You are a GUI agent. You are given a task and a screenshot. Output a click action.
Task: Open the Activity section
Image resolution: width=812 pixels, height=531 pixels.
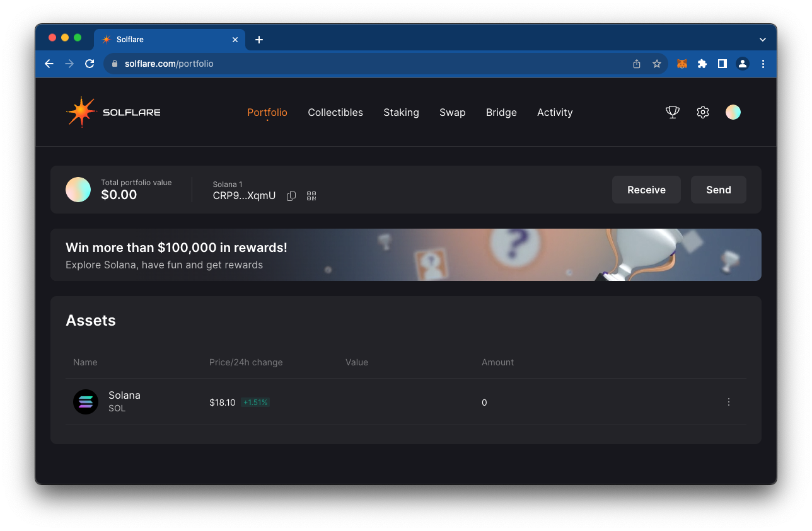(x=554, y=112)
